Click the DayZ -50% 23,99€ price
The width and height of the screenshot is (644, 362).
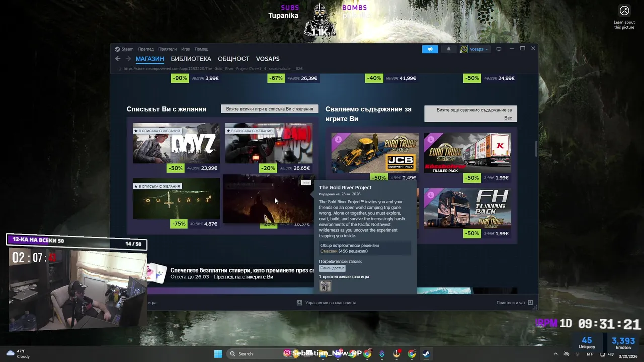193,168
